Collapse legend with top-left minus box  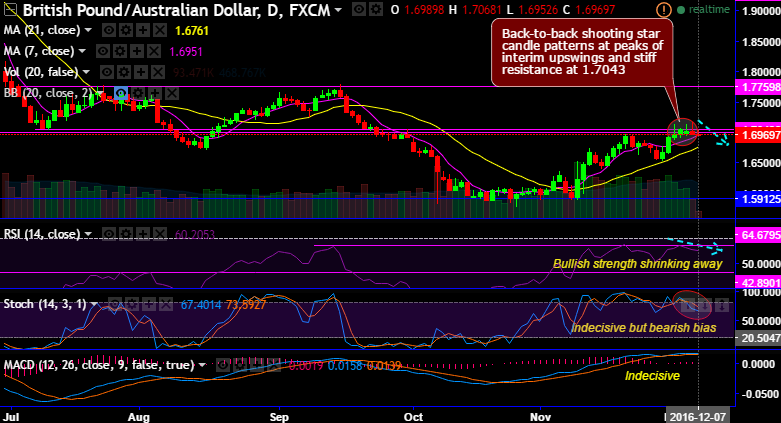(x=10, y=9)
